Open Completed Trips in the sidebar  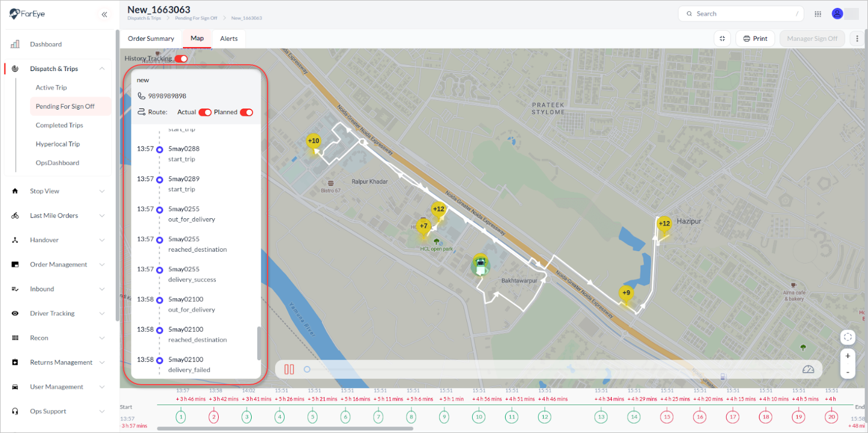click(59, 125)
